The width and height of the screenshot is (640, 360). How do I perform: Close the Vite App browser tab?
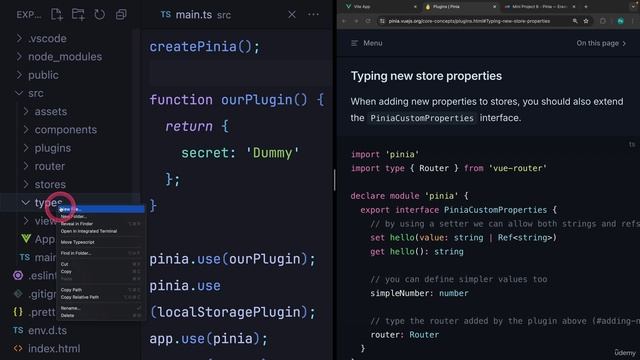415,7
